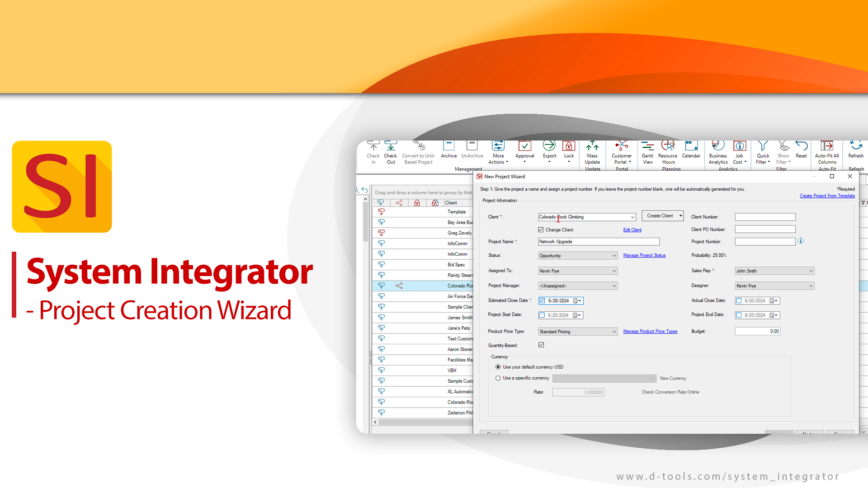This screenshot has width=868, height=488.
Task: Select Use default currency USD radio button
Action: [498, 366]
